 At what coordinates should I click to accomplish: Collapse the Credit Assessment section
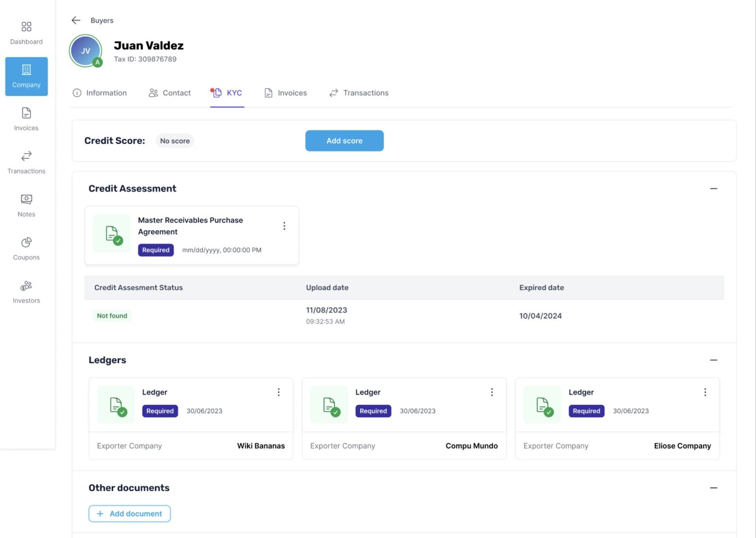click(x=713, y=188)
